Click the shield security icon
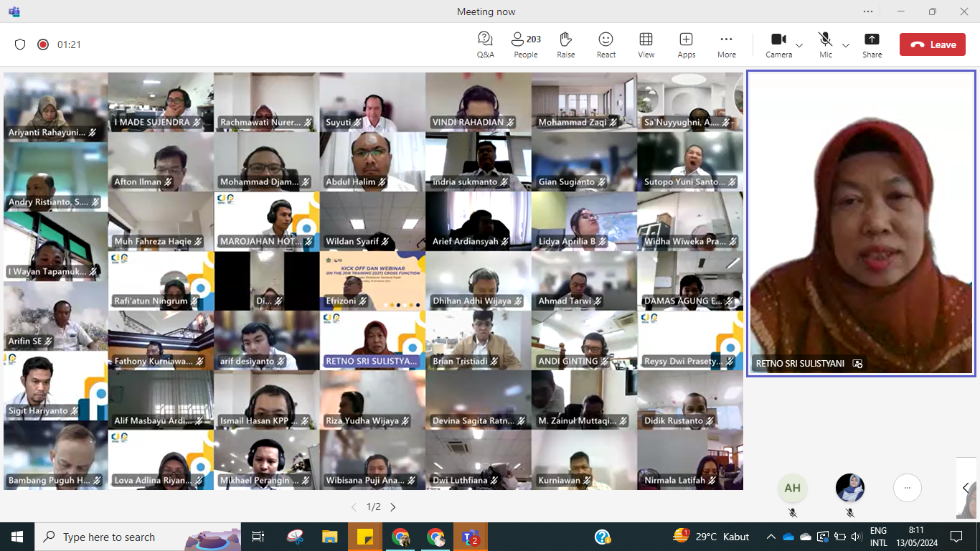Image resolution: width=980 pixels, height=551 pixels. pyautogui.click(x=20, y=44)
